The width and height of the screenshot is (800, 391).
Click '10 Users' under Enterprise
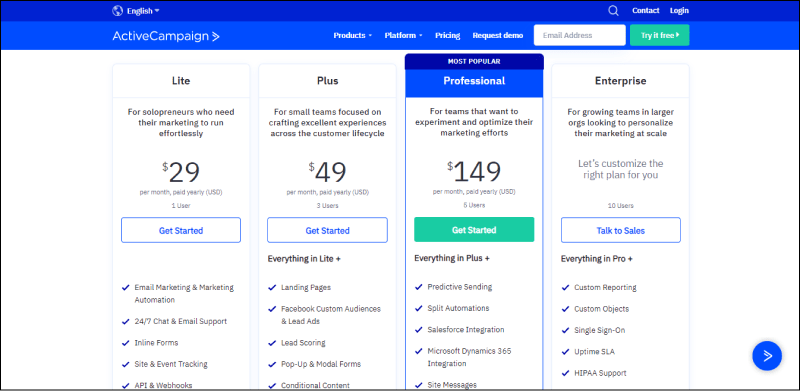point(621,206)
